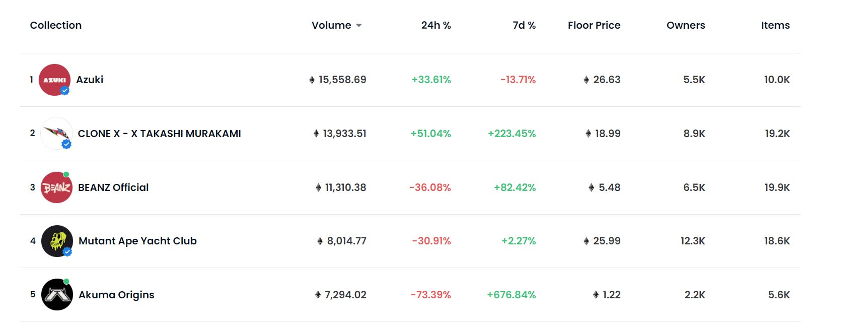Screen dimensions: 868x323
Task: Sort by the Floor Price column
Action: coord(594,25)
